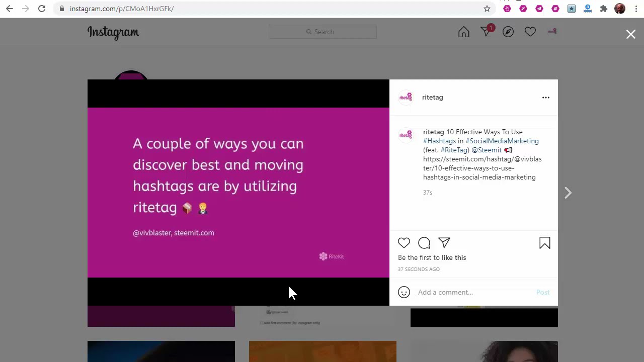The image size is (644, 362).
Task: Click the ritetag avatar in post header
Action: [x=406, y=97]
